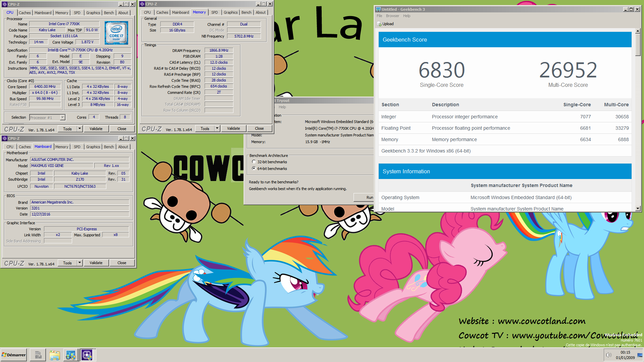Click the scroll up arrow in Geekbench

point(638,31)
